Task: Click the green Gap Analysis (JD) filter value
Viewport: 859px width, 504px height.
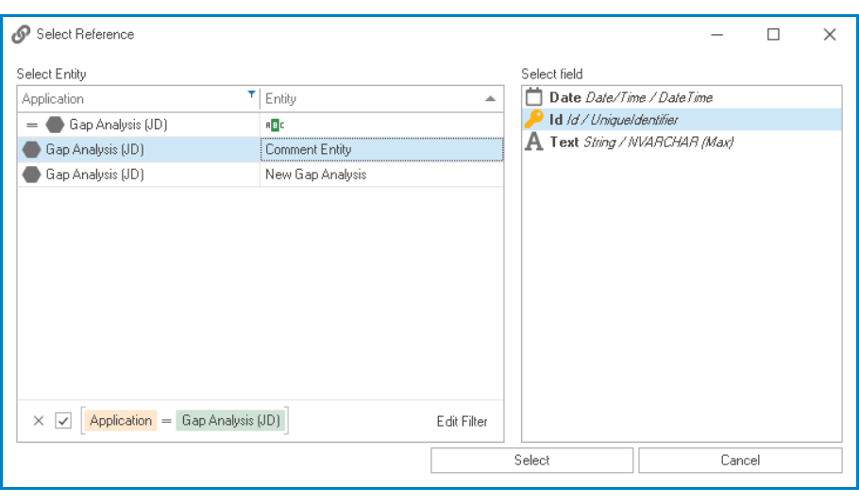Action: click(x=230, y=421)
